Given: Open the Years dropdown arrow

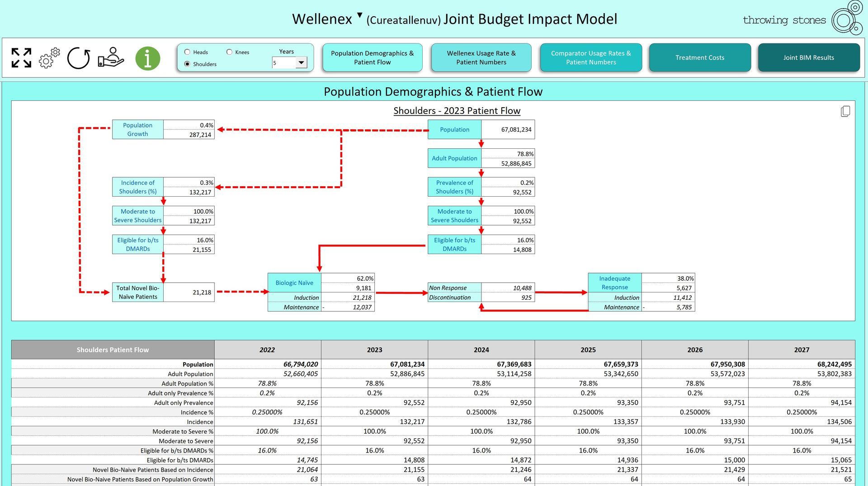Looking at the screenshot, I should tap(301, 62).
